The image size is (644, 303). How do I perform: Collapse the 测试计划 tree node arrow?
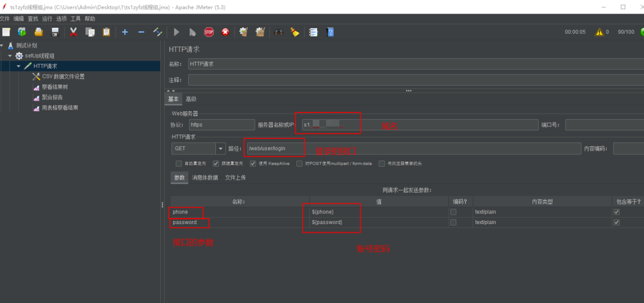click(x=2, y=46)
